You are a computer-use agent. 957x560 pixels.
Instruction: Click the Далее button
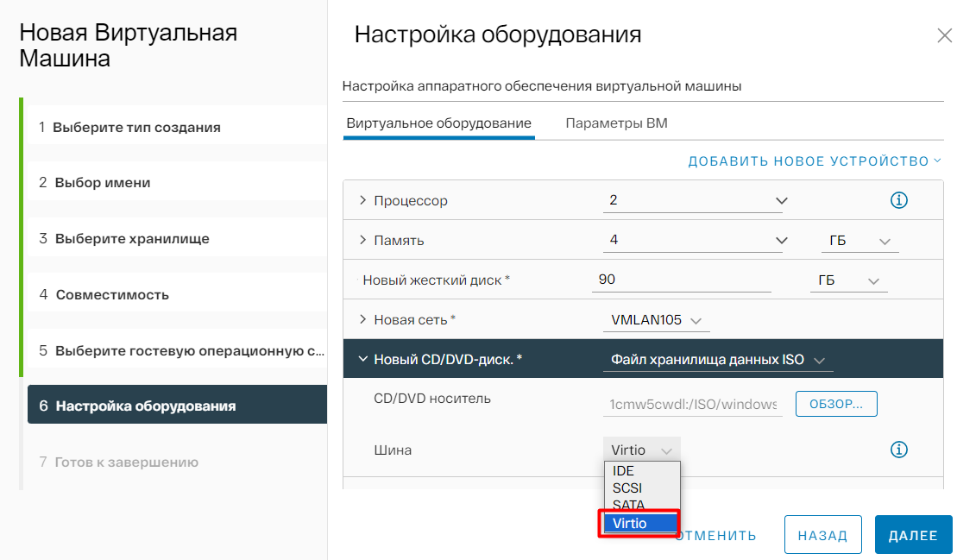pos(913,535)
